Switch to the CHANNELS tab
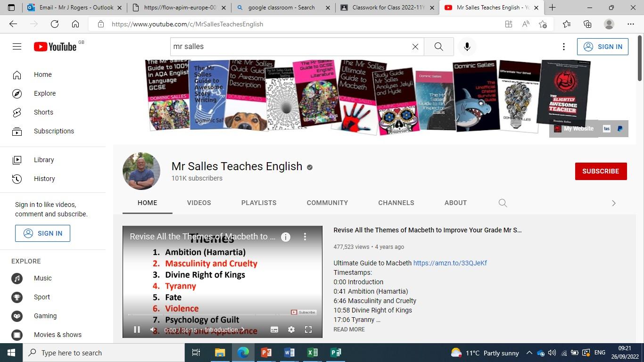The height and width of the screenshot is (362, 644). (x=396, y=203)
